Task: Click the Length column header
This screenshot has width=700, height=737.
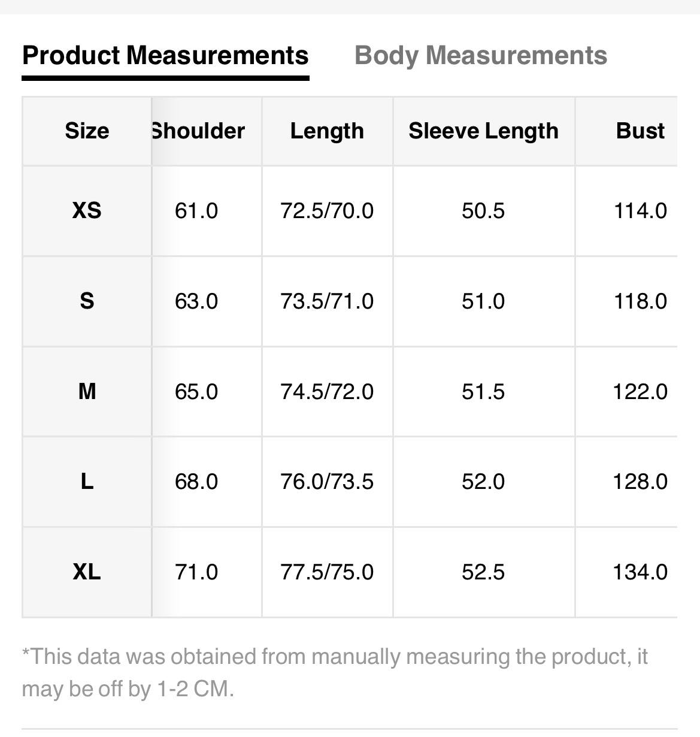Action: click(327, 131)
